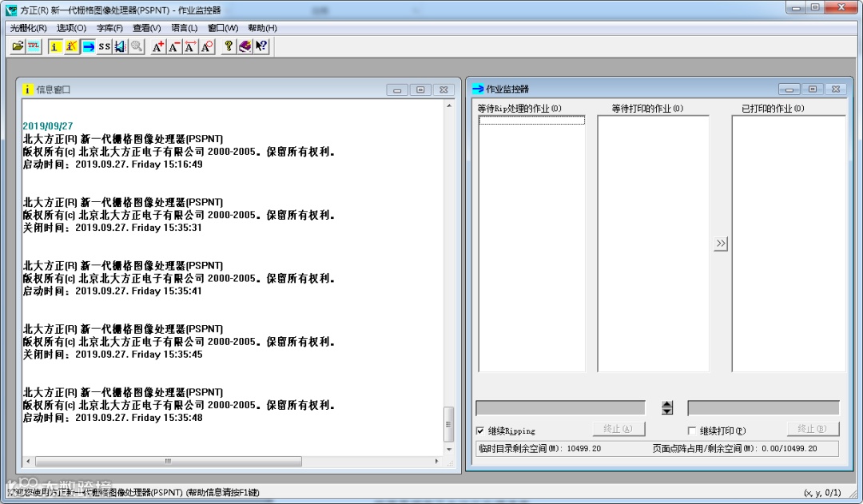Click the context help cursor icon
Image resolution: width=863 pixels, height=504 pixels.
(261, 46)
